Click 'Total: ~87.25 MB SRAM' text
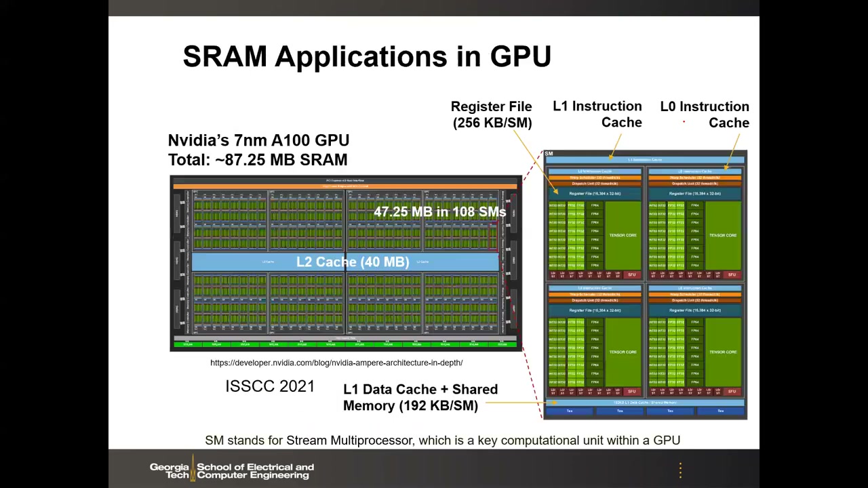868x488 pixels. [x=258, y=160]
